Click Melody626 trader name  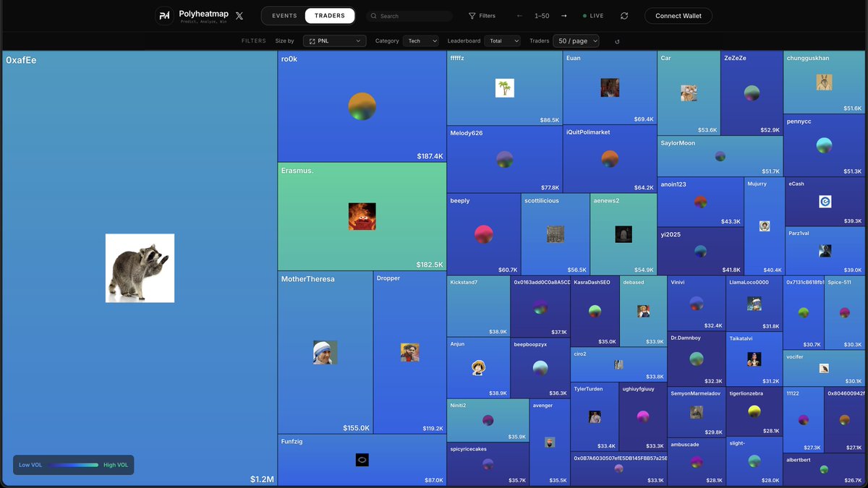pos(467,133)
